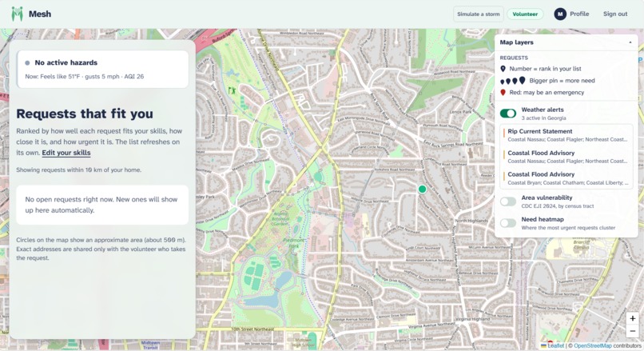Turn off the Weather alerts switch
The image size is (644, 351).
[x=508, y=114]
